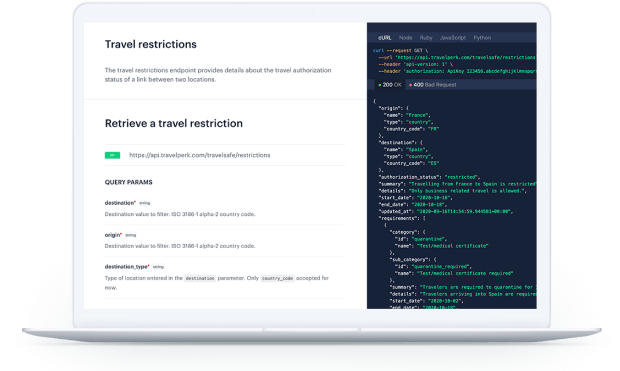Switch to the Python code tab

(x=482, y=38)
